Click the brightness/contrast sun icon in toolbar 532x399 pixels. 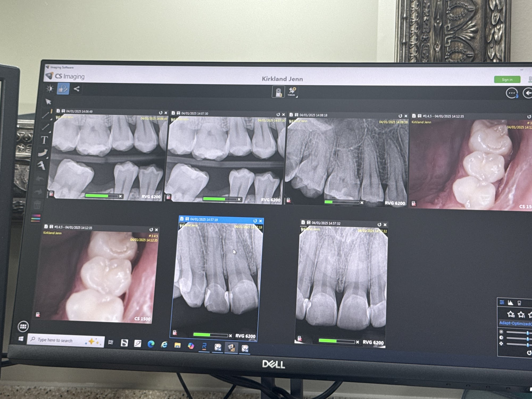pos(50,89)
